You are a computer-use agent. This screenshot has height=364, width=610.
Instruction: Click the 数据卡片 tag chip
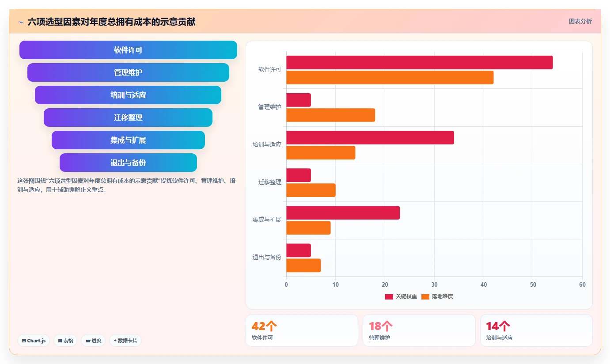point(125,341)
